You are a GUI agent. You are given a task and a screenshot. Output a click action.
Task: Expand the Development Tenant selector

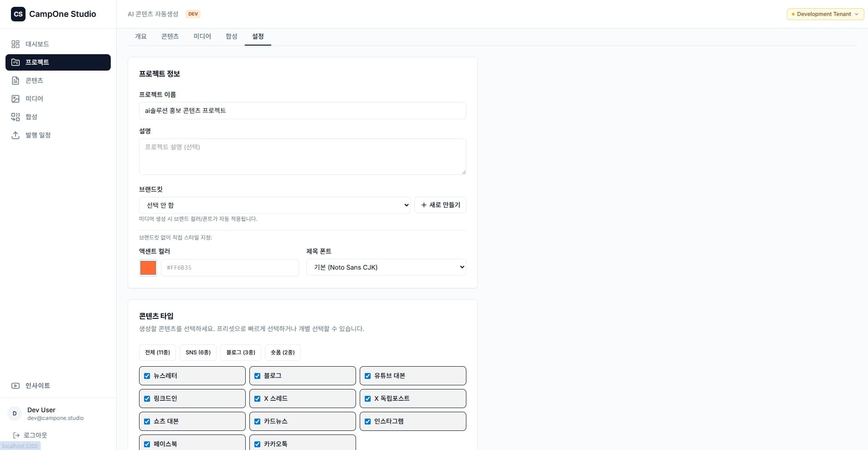pos(825,14)
